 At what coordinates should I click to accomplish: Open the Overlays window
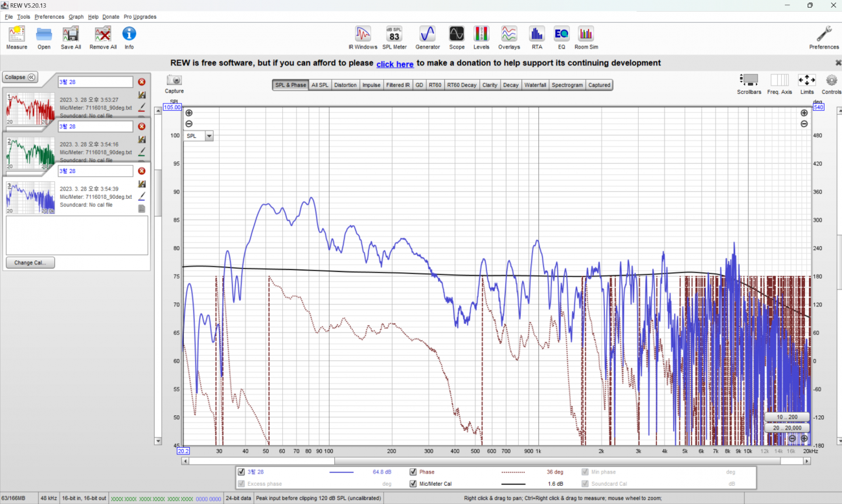509,38
